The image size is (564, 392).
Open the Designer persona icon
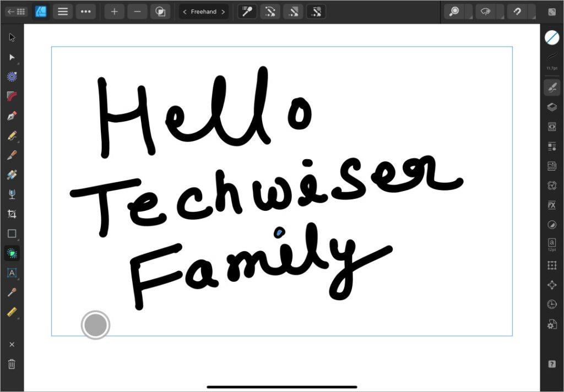click(x=41, y=12)
